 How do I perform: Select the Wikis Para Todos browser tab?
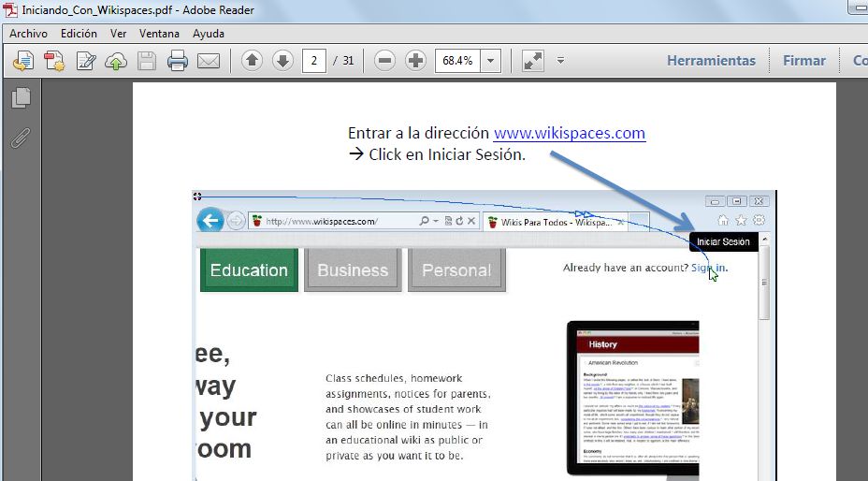pyautogui.click(x=556, y=222)
